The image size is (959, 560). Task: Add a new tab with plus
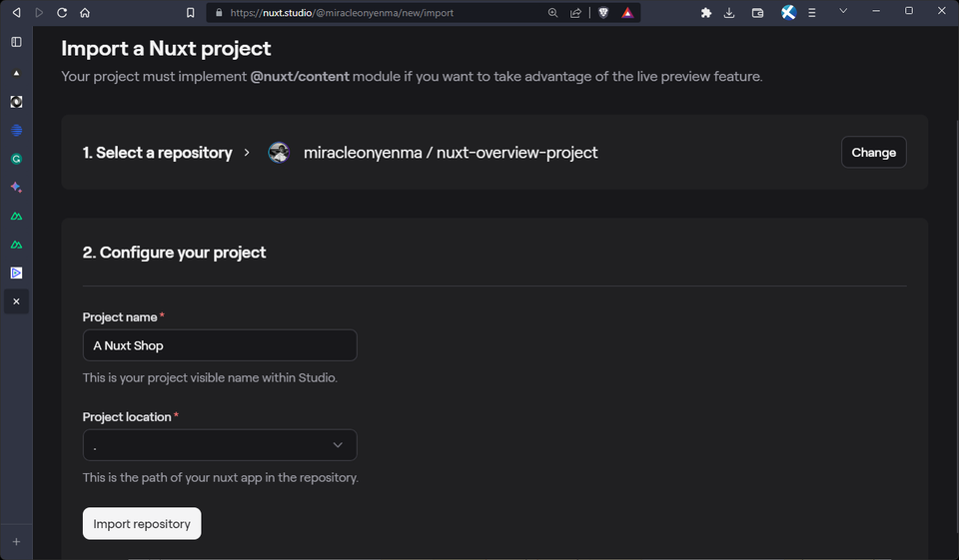pyautogui.click(x=17, y=542)
